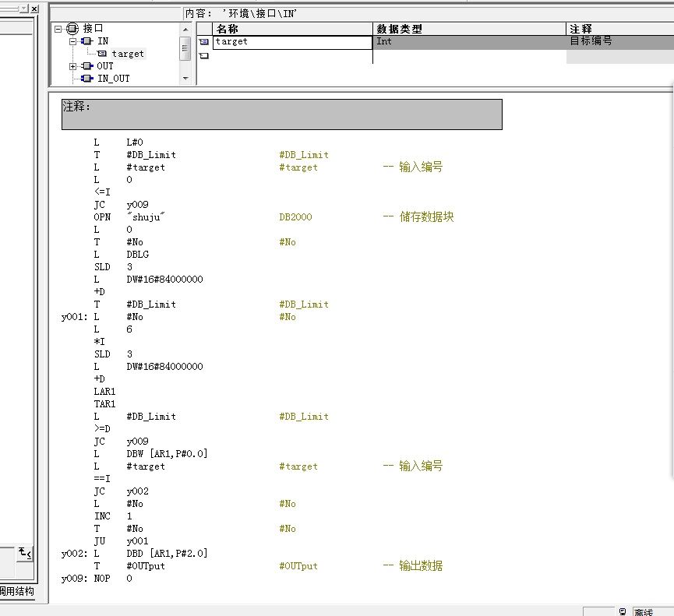
Task: Click the L DBD [AR1,P#2.0] line
Action: [150, 553]
